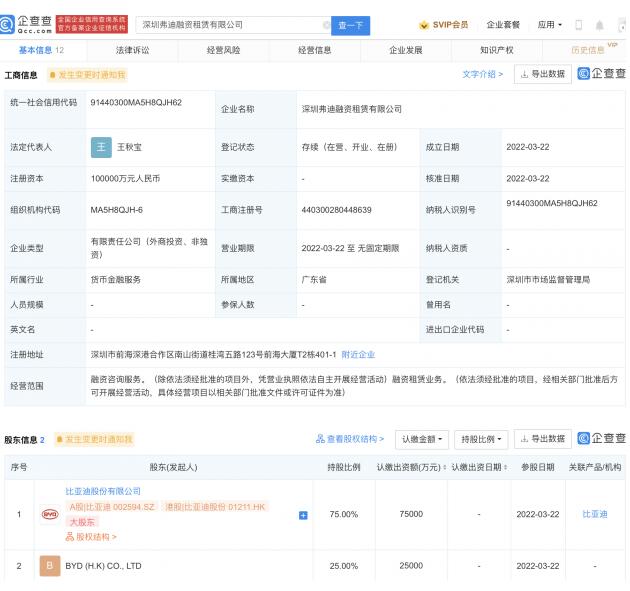Switch to the 经营信息 tab
This screenshot has height=591, width=630.
315,50
